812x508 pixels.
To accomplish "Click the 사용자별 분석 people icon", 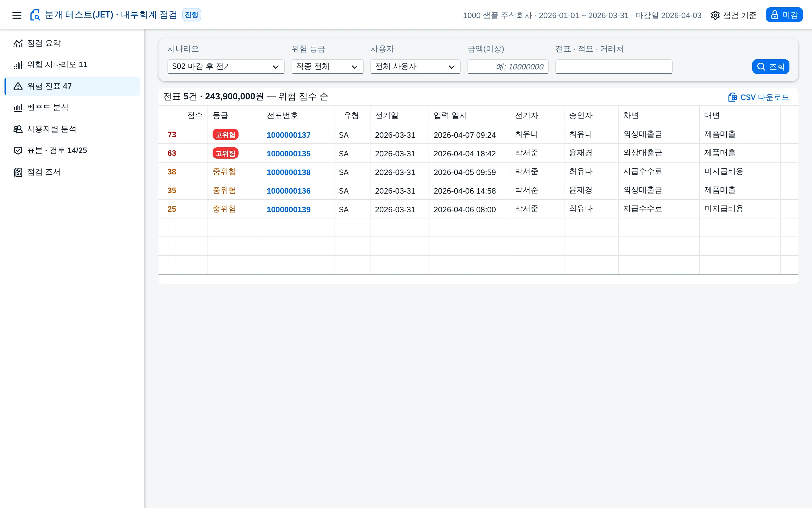I will click(x=18, y=129).
